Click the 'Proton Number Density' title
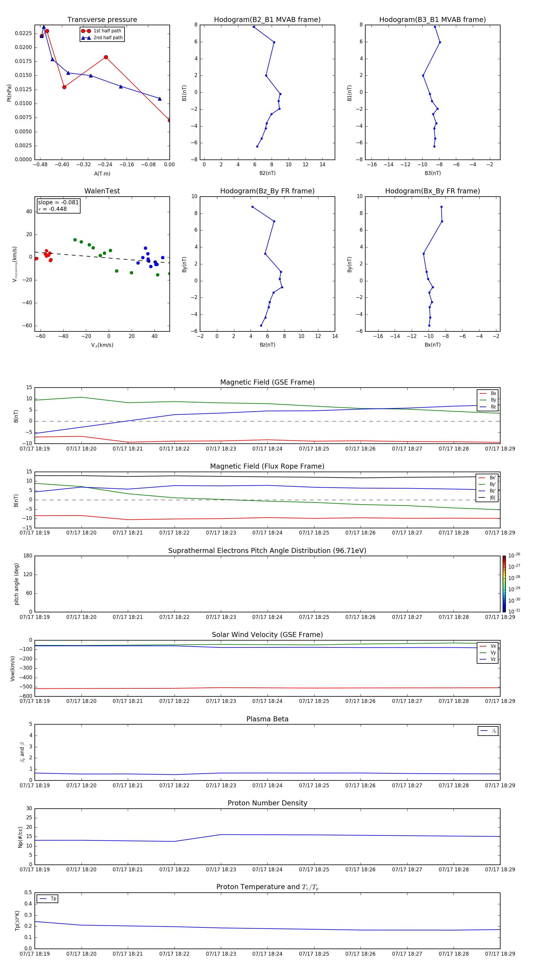The image size is (535, 980). (x=267, y=803)
